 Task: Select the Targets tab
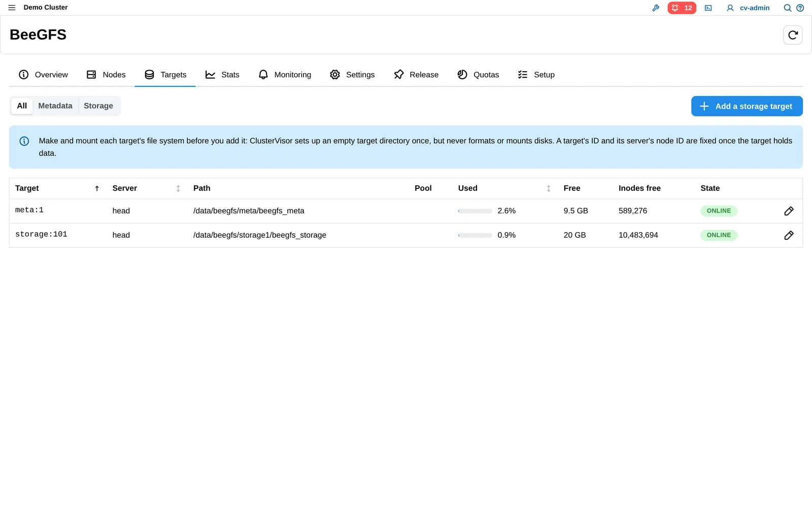[x=165, y=75]
